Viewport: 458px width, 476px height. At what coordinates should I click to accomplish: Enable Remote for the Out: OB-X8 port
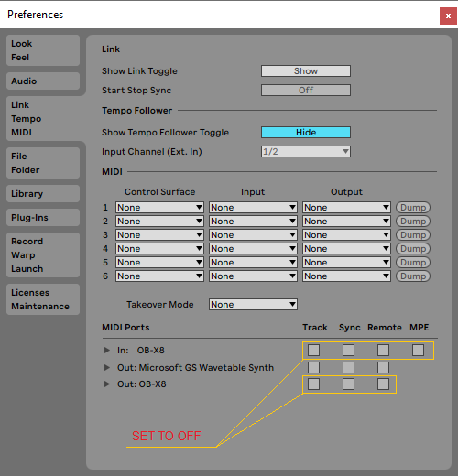tap(383, 384)
